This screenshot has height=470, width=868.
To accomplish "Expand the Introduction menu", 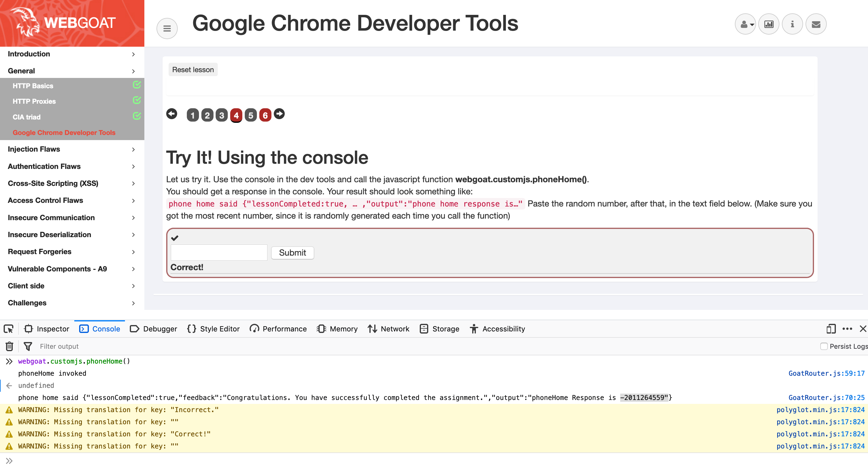I will (x=72, y=54).
